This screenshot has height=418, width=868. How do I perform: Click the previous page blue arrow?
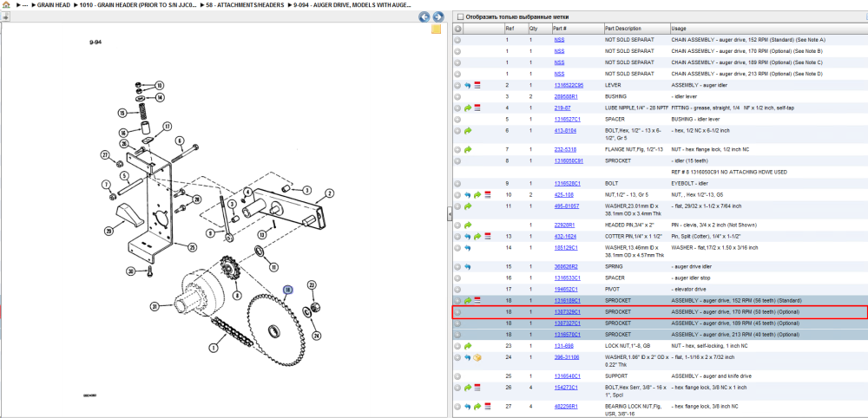[x=424, y=16]
